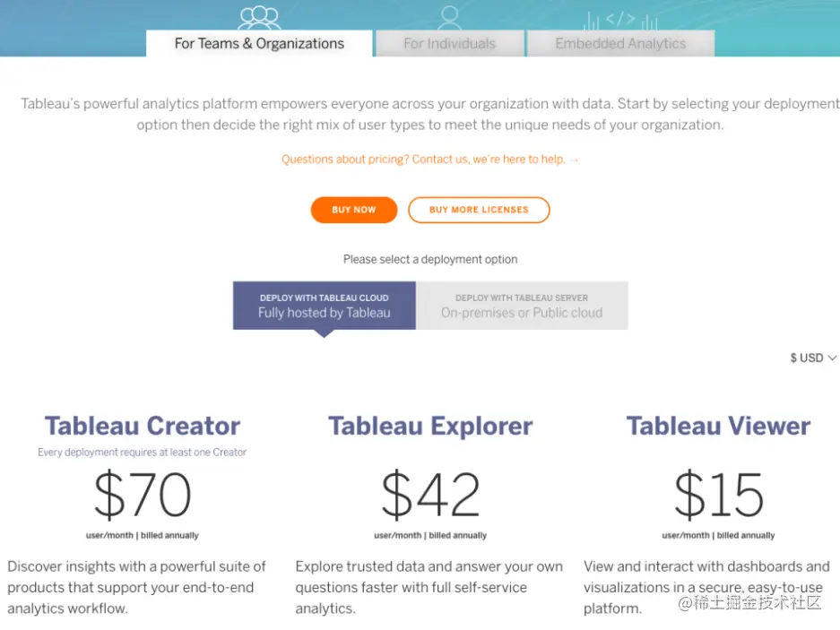The image size is (840, 630).
Task: Click the $42 Explorer price
Action: pos(430,495)
